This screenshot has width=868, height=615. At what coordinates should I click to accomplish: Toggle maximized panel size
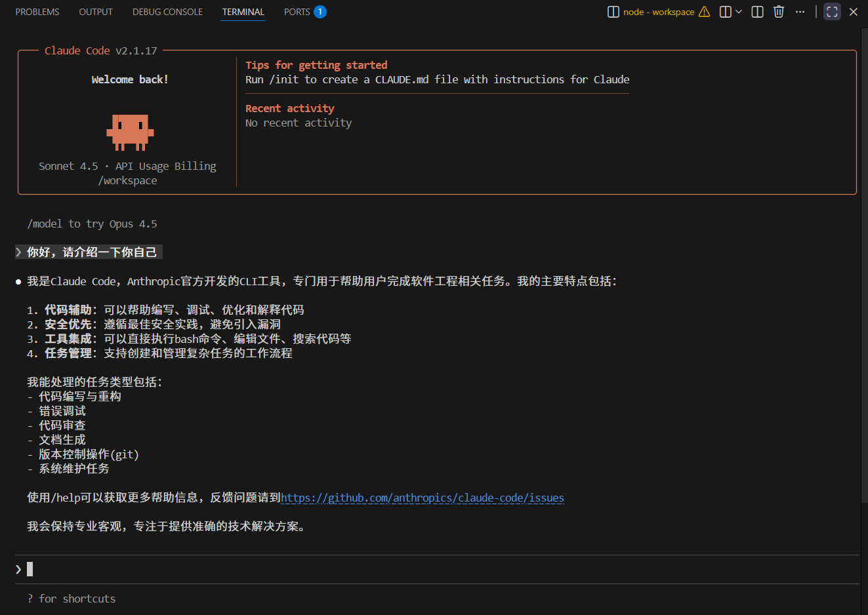(x=833, y=12)
